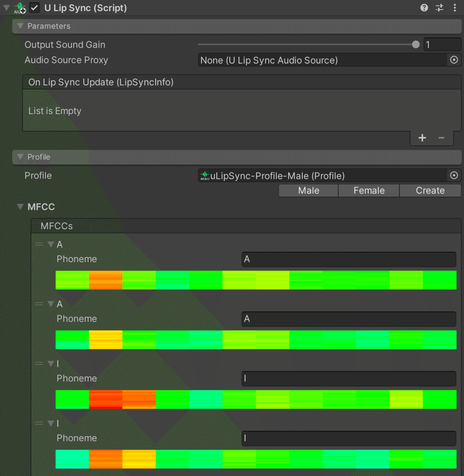Collapse the first A phoneme foldout
Screen dimensions: 464x476
click(x=50, y=244)
